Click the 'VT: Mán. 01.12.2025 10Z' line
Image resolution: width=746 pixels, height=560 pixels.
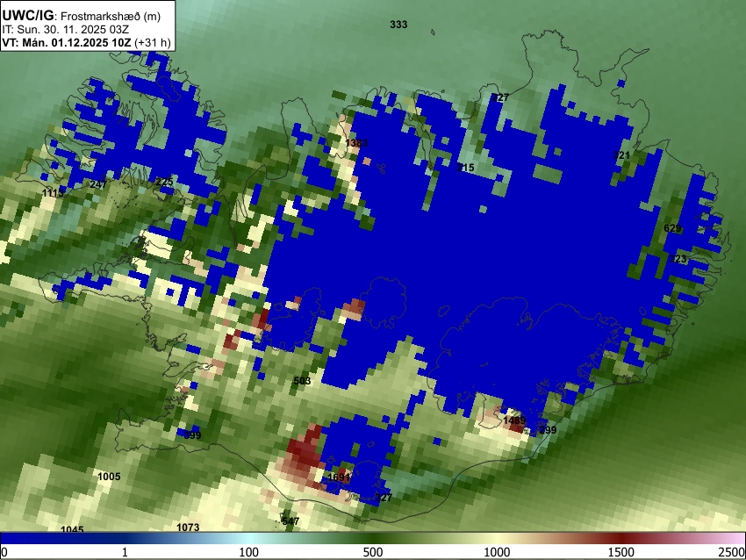click(x=67, y=42)
